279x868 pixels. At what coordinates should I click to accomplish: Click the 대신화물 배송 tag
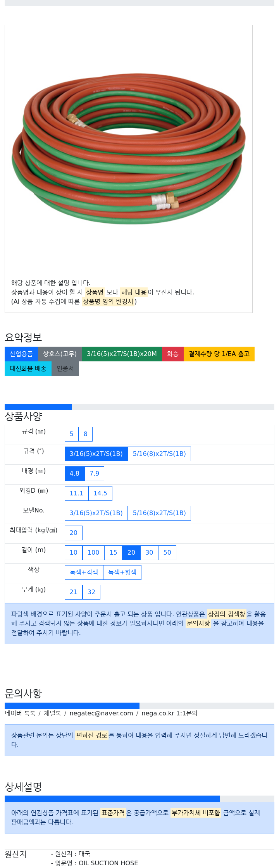click(28, 369)
